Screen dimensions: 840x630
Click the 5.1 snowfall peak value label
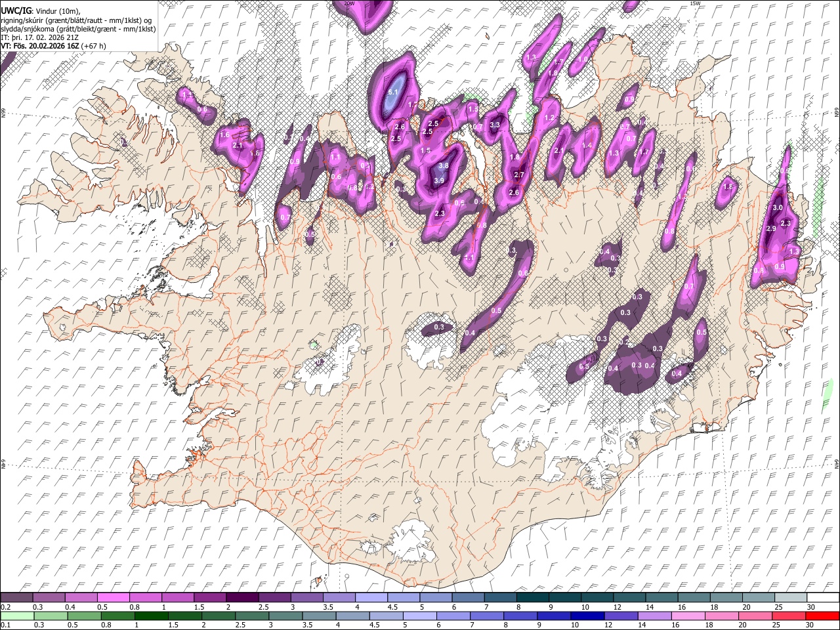(394, 93)
